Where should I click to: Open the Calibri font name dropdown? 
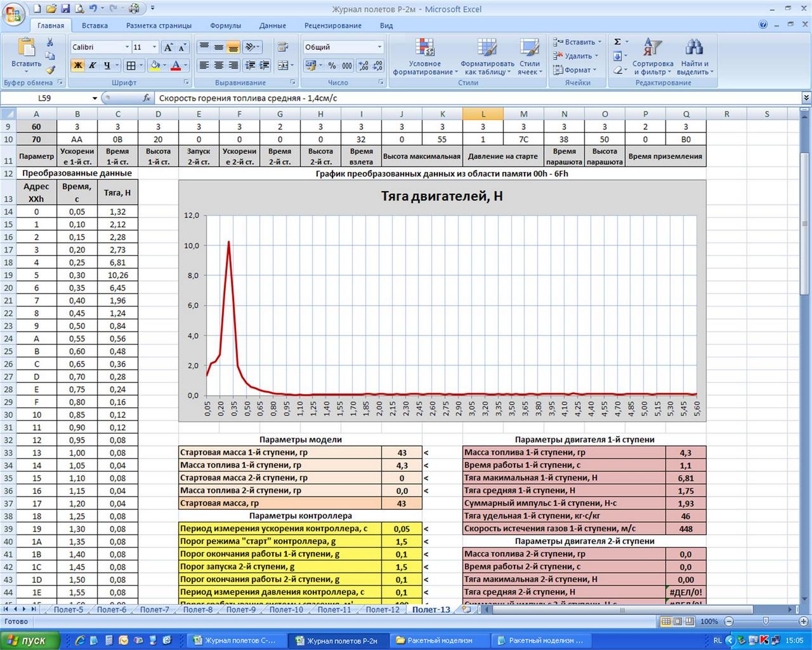click(x=127, y=47)
